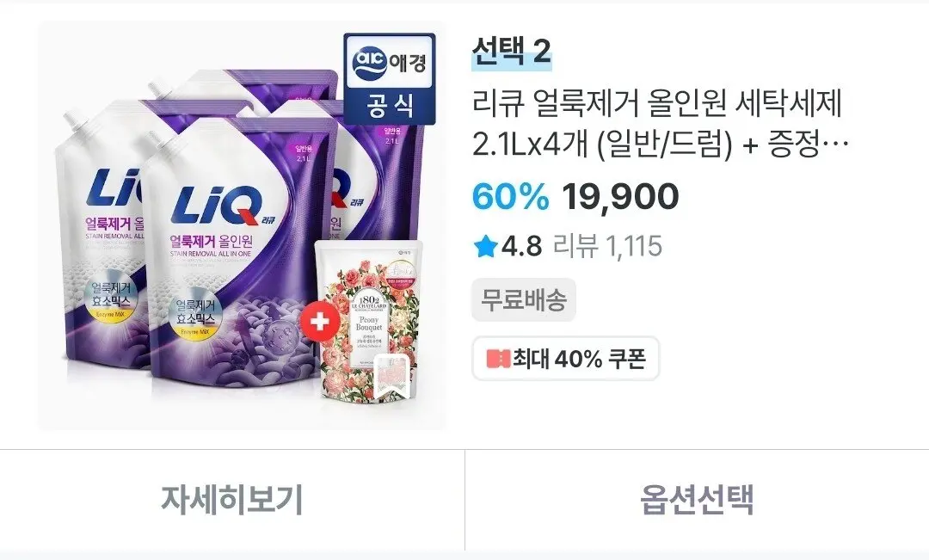Click the red coupon ticket icon
Image resolution: width=929 pixels, height=560 pixels.
(x=498, y=359)
